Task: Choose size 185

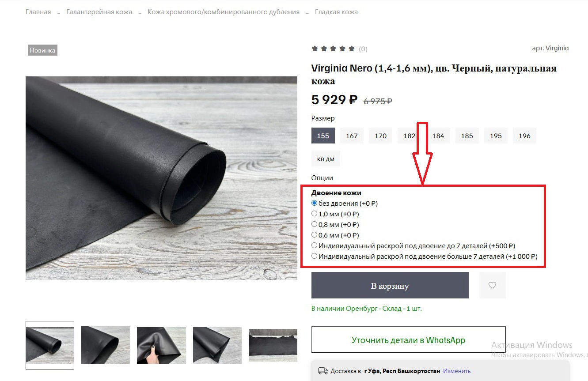Action: coord(467,136)
